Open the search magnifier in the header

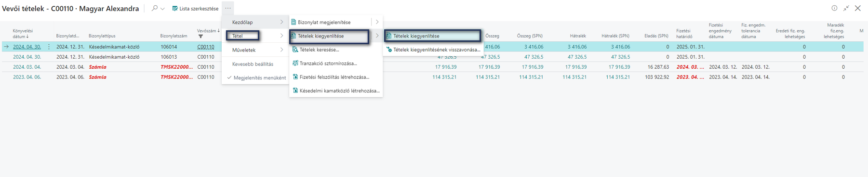(154, 8)
